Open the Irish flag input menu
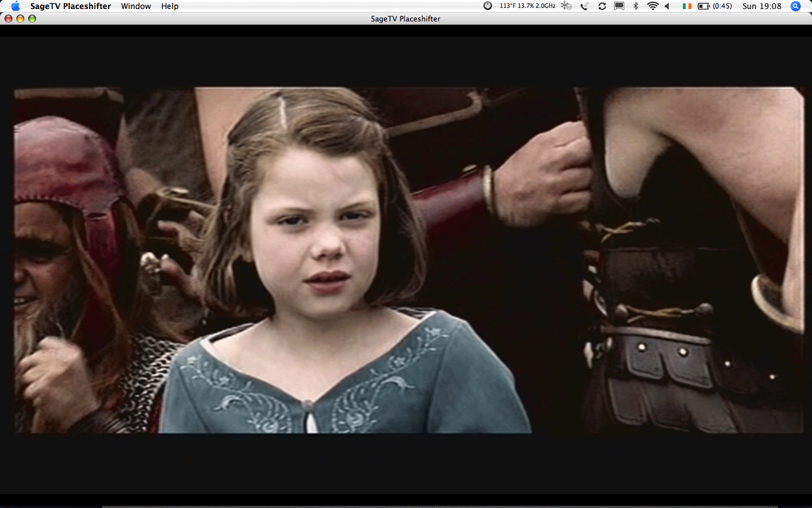This screenshot has height=508, width=812. 687,6
